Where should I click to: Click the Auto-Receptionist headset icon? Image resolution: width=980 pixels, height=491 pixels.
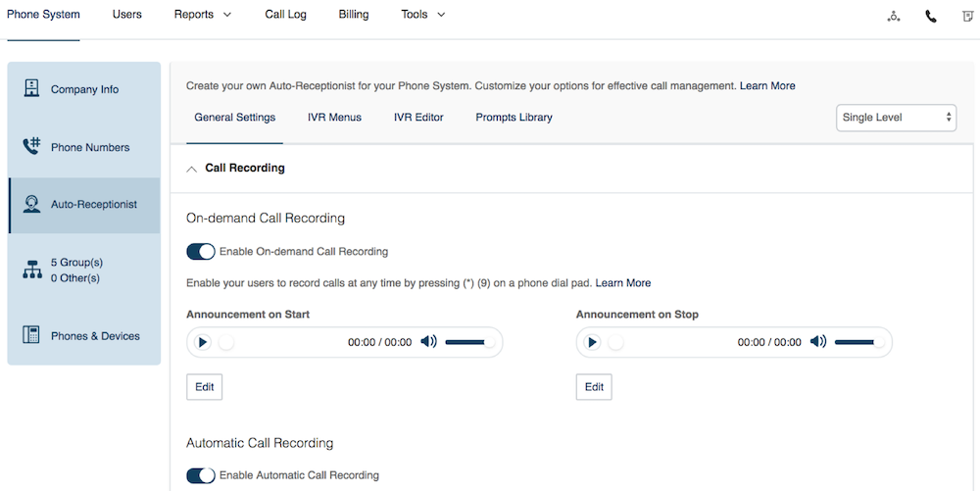tap(31, 204)
